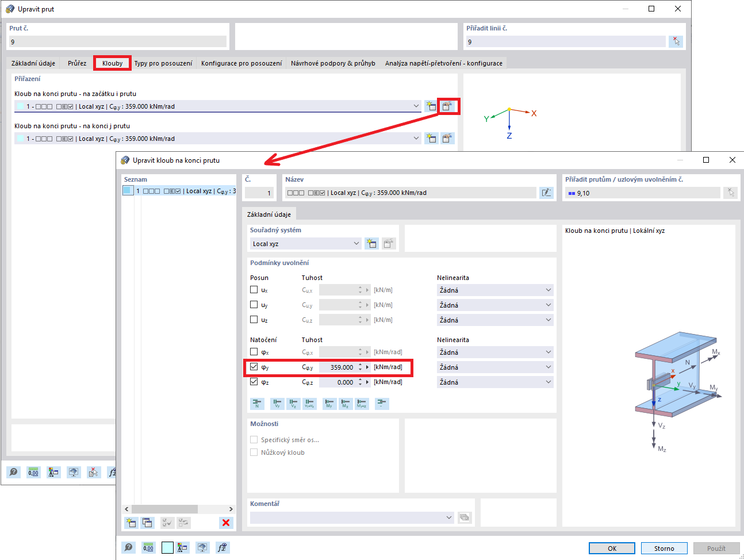Create new hinge for end j of member
744x560 pixels.
431,138
